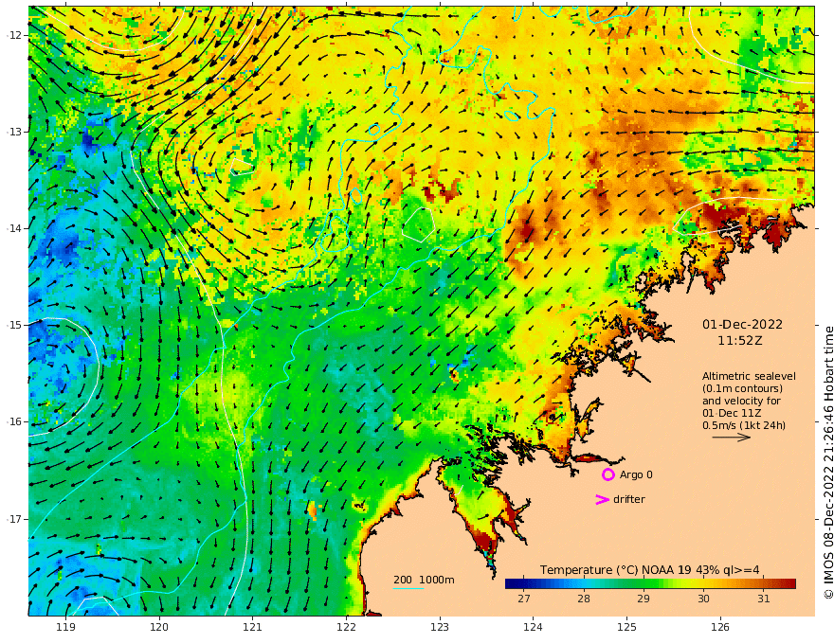Select the time label 11:52Z
This screenshot has width=834, height=644.
tap(740, 341)
